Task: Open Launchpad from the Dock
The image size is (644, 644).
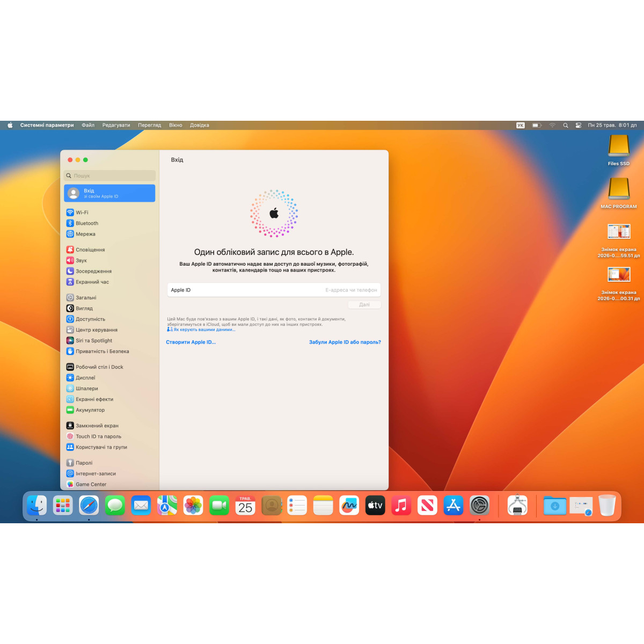Action: pyautogui.click(x=63, y=506)
